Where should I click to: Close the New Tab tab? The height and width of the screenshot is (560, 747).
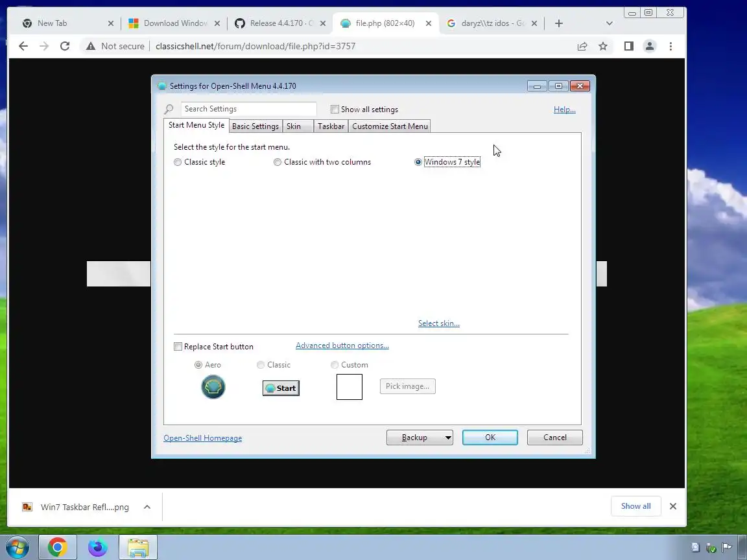click(x=110, y=23)
